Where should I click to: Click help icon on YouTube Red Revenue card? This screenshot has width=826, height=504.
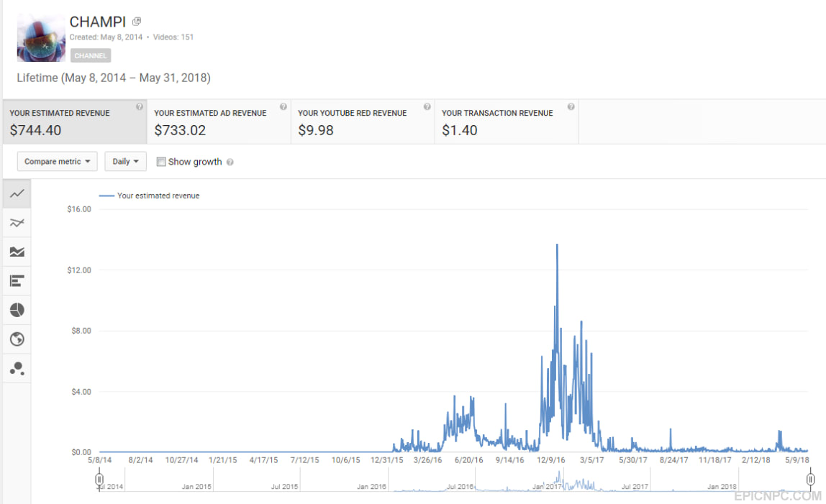[427, 106]
